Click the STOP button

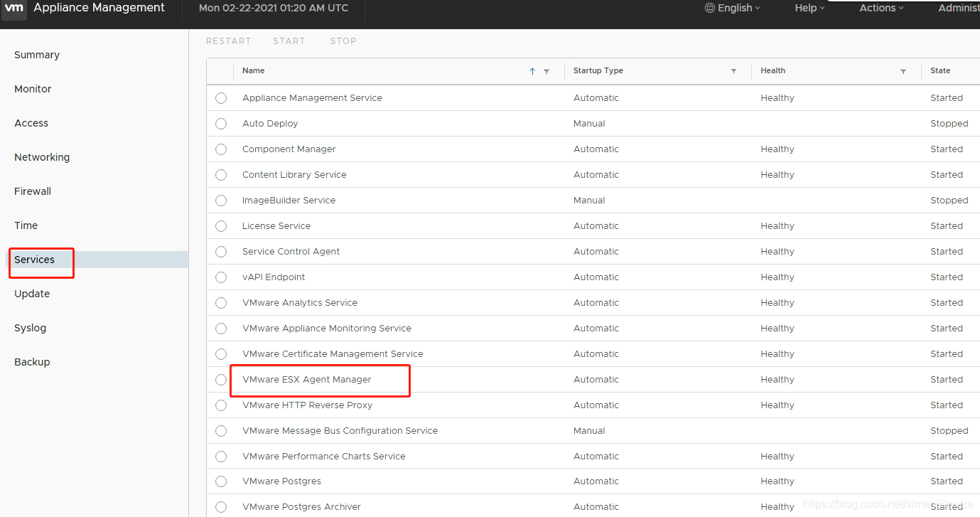343,41
